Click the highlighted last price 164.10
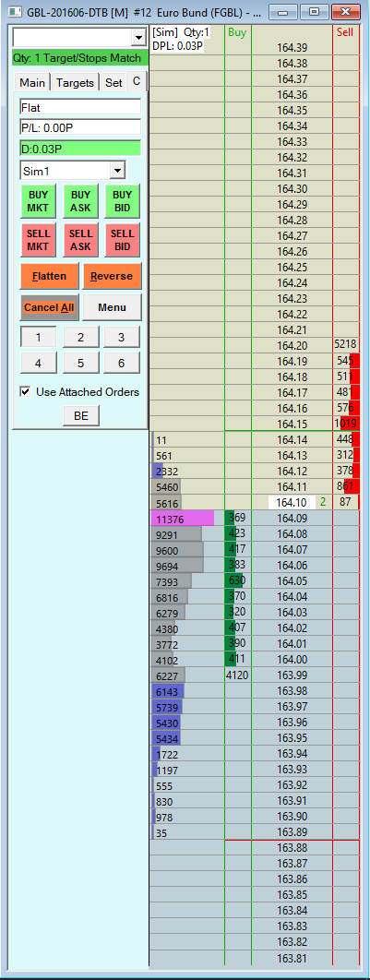370x980 pixels. (292, 502)
